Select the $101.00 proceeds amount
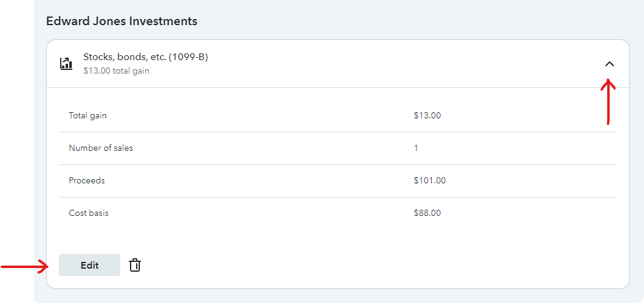This screenshot has width=644, height=303. [429, 180]
